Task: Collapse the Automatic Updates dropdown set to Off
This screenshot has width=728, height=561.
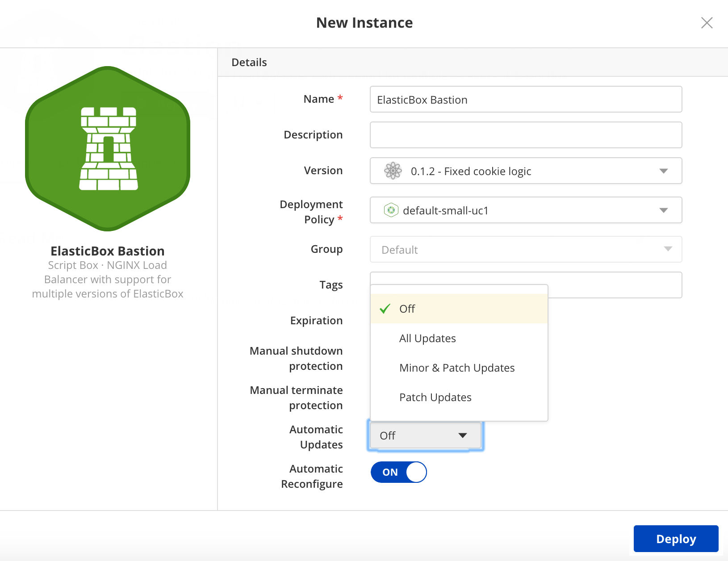Action: click(x=426, y=435)
